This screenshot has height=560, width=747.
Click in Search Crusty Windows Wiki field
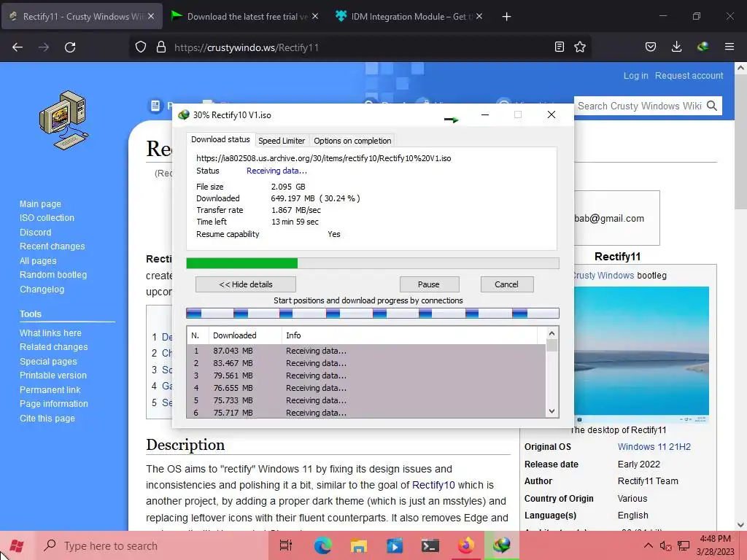639,106
